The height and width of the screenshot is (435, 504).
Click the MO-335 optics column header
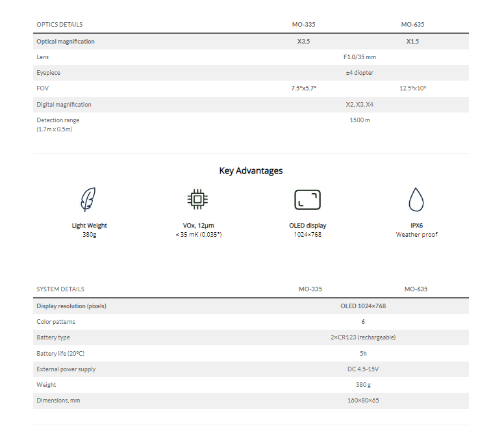pos(304,25)
